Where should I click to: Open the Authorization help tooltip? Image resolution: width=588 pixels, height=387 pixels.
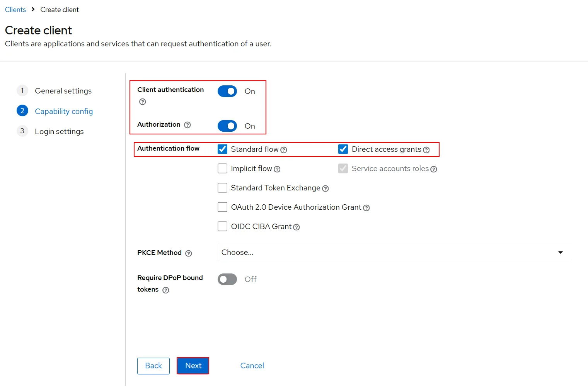tap(187, 125)
